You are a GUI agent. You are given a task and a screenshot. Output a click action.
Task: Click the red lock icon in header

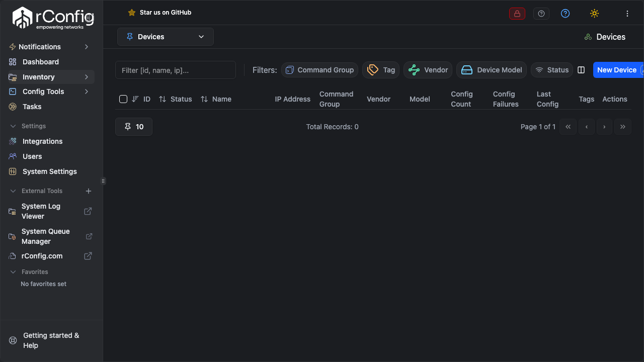517,14
